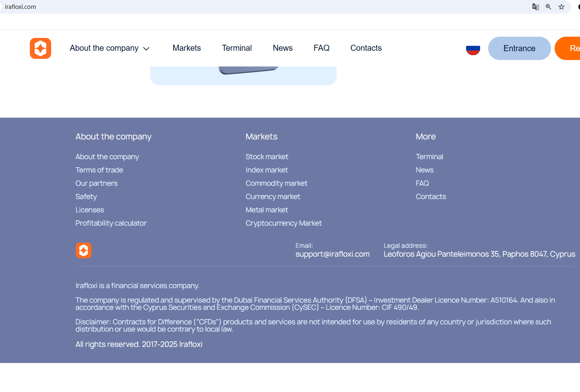This screenshot has height=392, width=580.
Task: Bookmark page with the star icon
Action: pyautogui.click(x=561, y=7)
